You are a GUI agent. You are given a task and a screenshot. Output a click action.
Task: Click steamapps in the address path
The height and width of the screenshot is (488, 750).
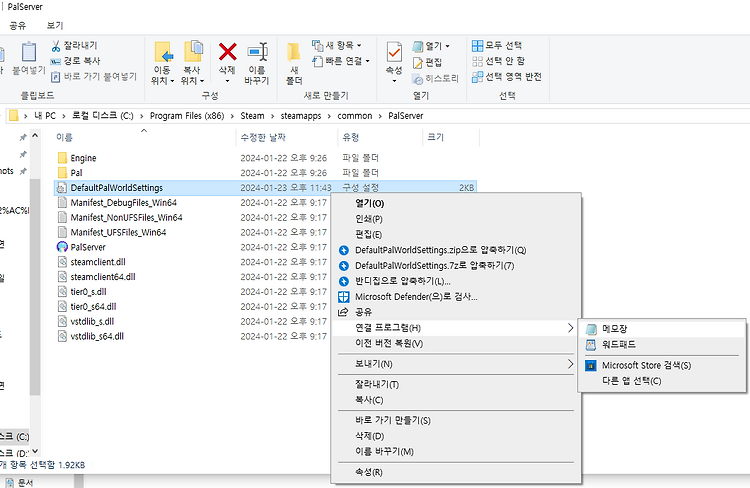(301, 116)
